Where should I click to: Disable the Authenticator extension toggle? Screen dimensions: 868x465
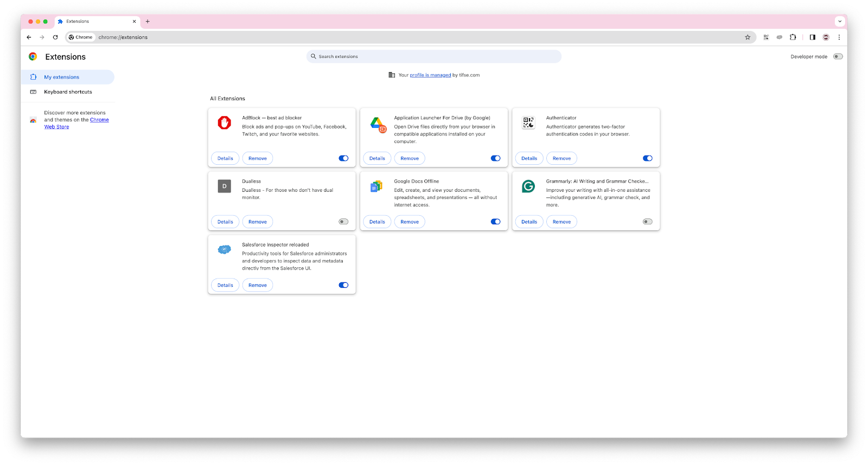647,158
